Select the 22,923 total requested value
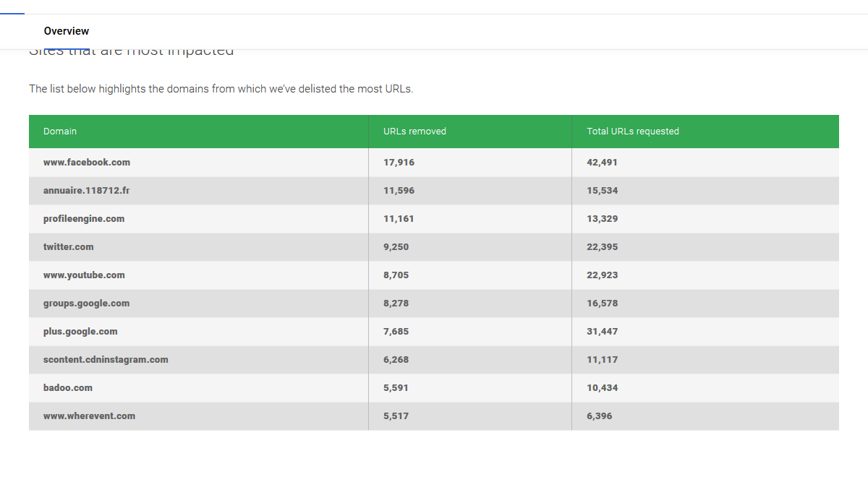This screenshot has height=495, width=868. [x=603, y=275]
